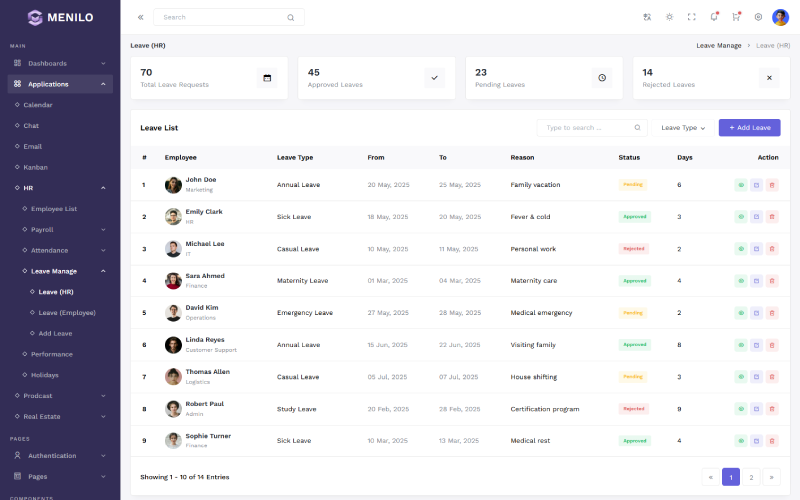The image size is (800, 500).
Task: Go to page 2 of the leave list
Action: tap(751, 477)
